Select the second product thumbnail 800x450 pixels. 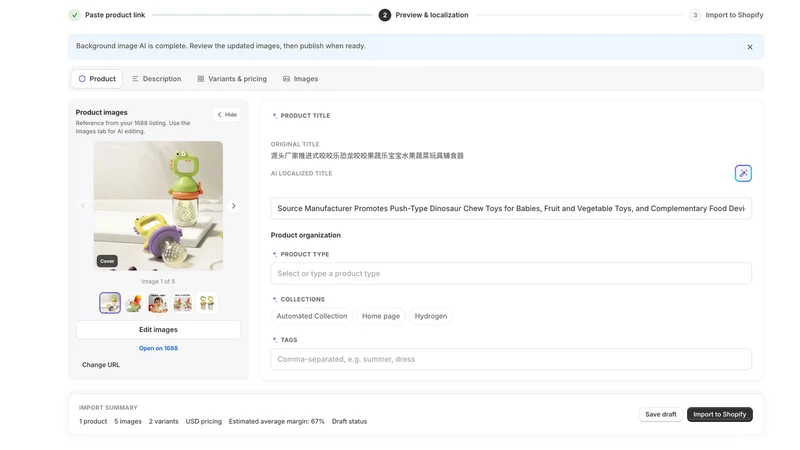[x=134, y=303]
